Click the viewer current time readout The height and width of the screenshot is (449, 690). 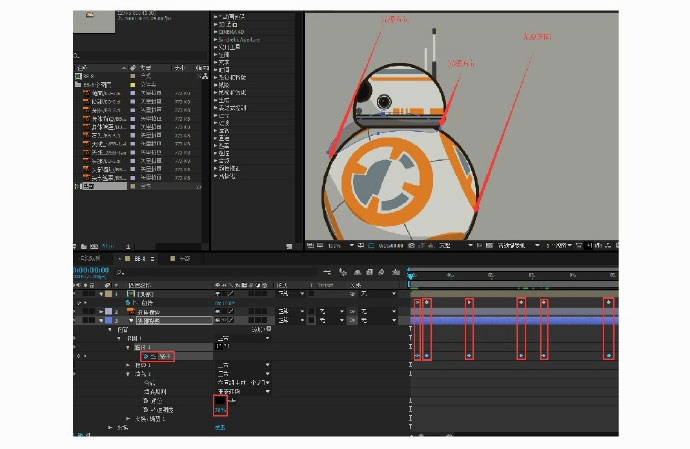pos(390,245)
